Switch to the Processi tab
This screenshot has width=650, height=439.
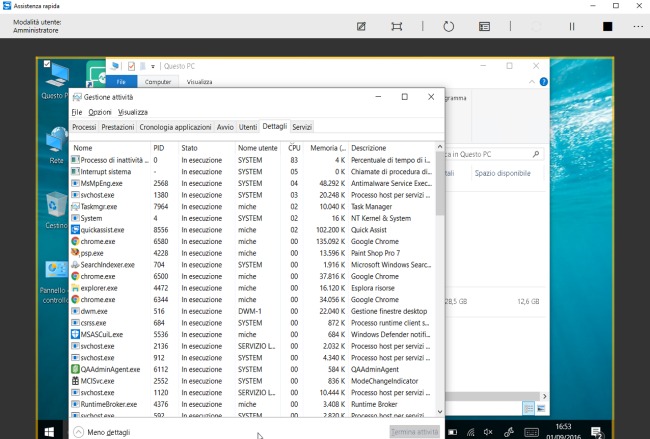click(x=84, y=127)
